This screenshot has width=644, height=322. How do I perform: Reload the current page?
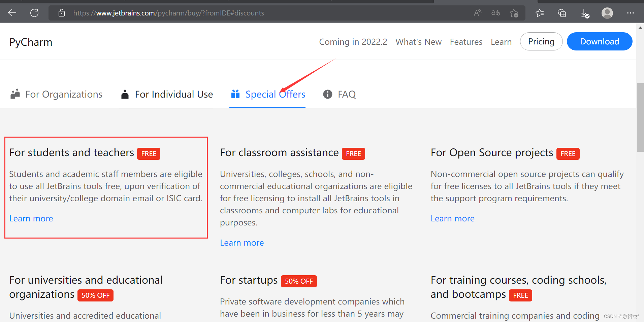coord(34,13)
